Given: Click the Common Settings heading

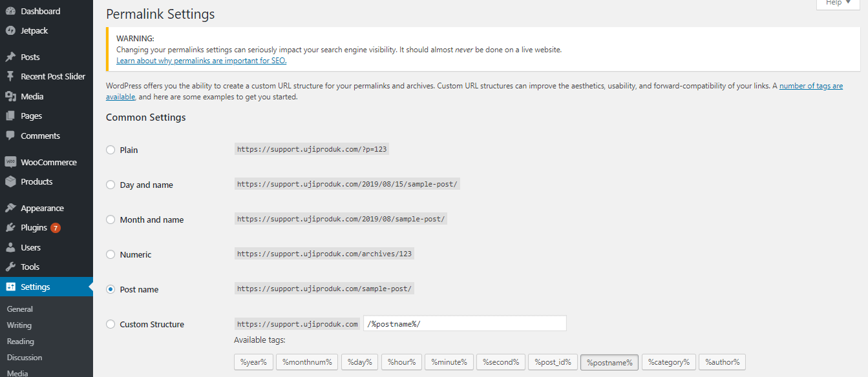Looking at the screenshot, I should [146, 117].
